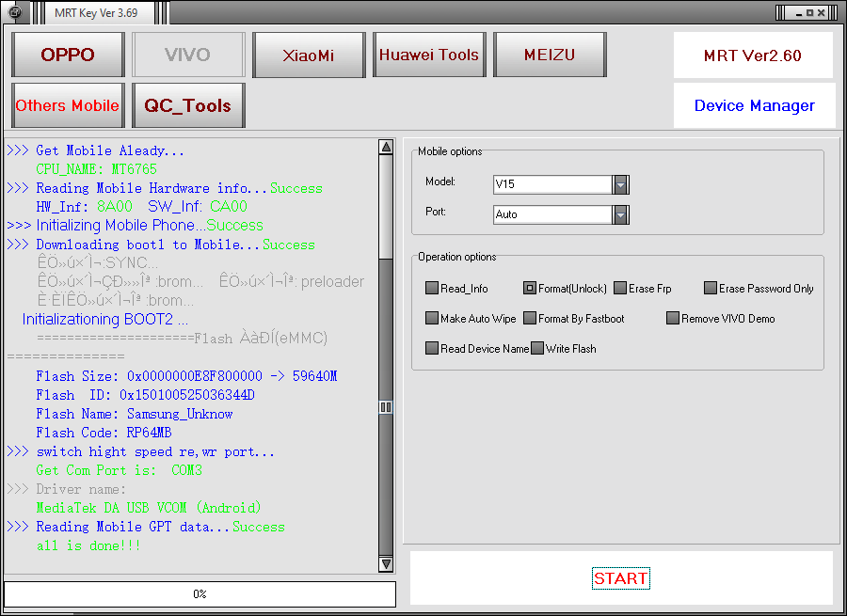The image size is (847, 616).
Task: Click the 'Flash Code: RP64MB' log line
Action: (104, 433)
